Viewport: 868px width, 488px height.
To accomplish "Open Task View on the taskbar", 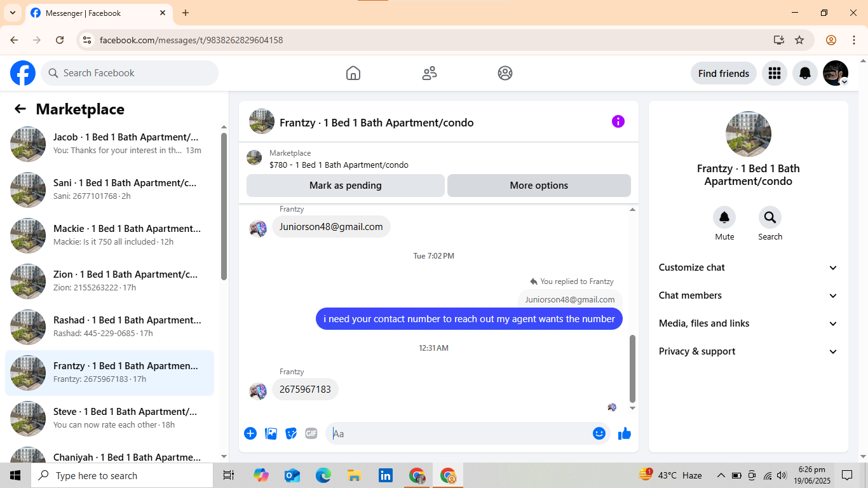I will click(229, 475).
